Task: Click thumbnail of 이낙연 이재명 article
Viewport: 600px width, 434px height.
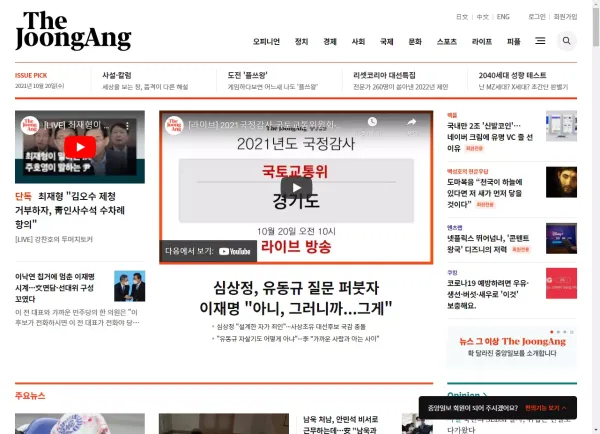Action: click(130, 286)
